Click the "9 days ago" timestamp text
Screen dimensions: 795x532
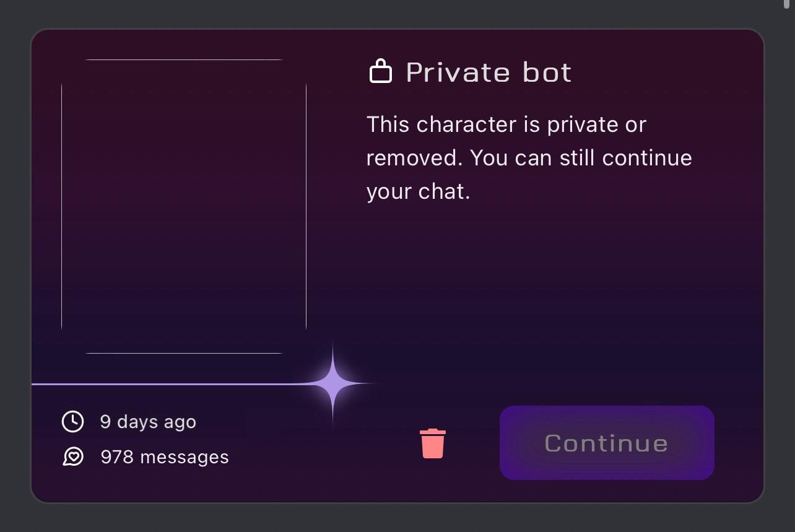point(147,422)
